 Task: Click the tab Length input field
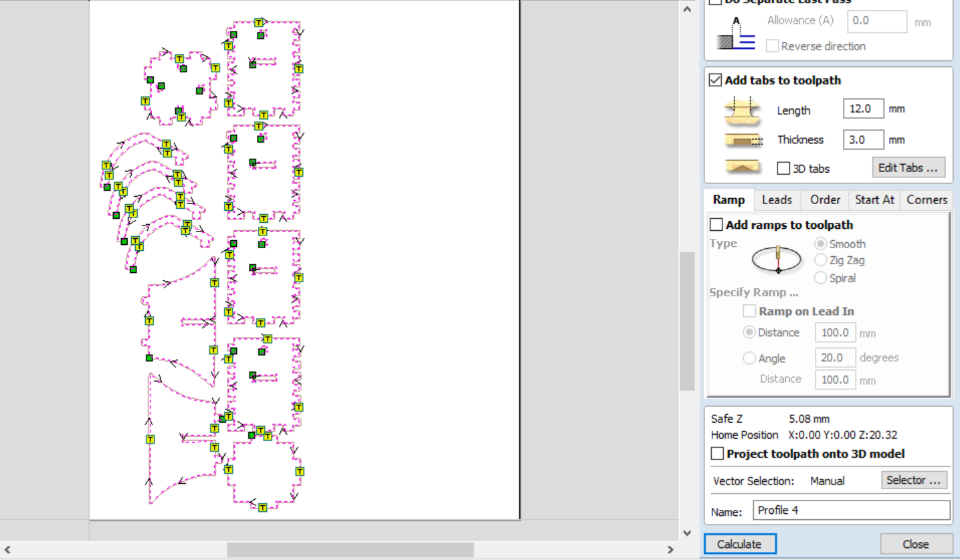[x=863, y=108]
